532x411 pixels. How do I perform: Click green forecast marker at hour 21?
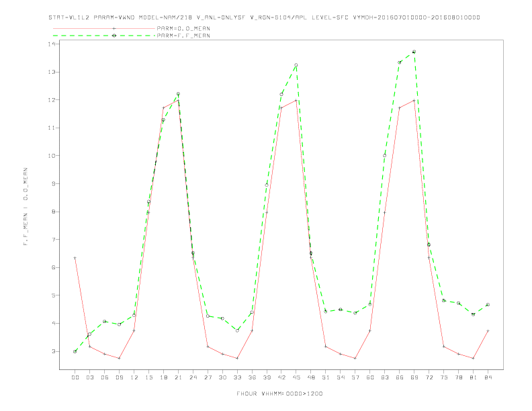point(178,94)
